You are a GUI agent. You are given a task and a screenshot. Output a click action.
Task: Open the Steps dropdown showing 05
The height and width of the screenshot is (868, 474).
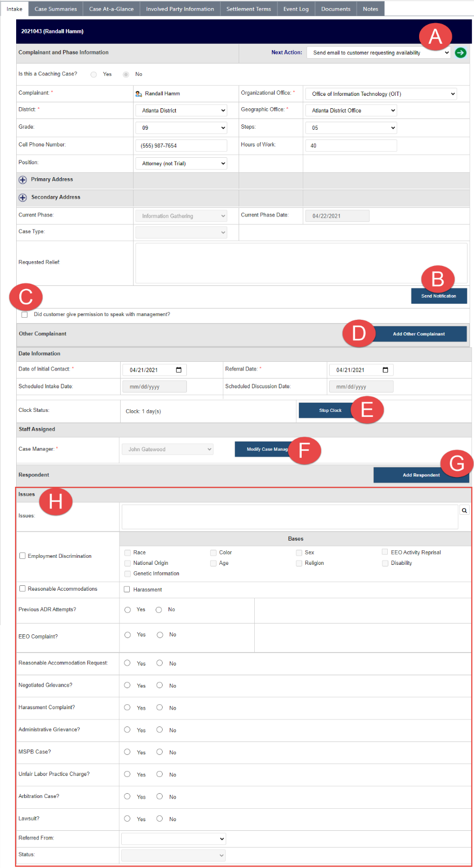(x=351, y=128)
